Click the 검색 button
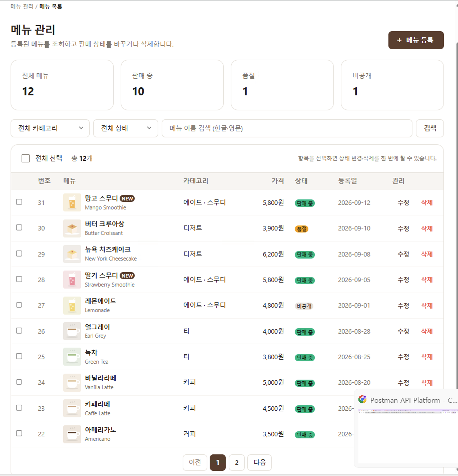 coord(430,128)
